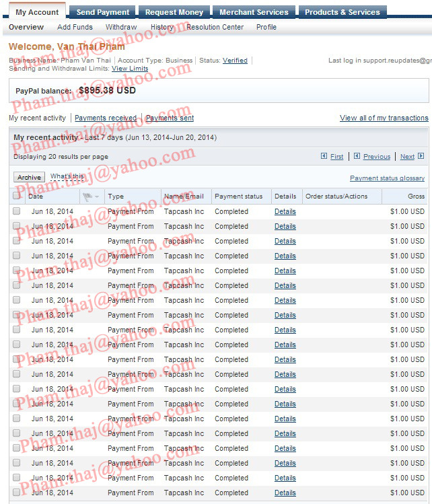This screenshot has width=432, height=504.
Task: Open the History submenu item
Action: click(162, 27)
